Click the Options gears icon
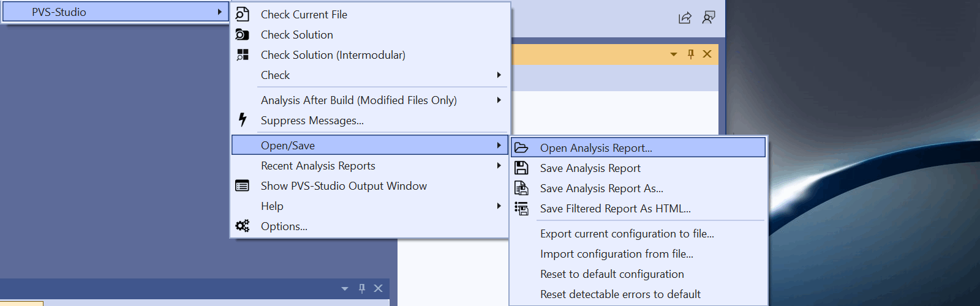Viewport: 980px width, 306px height. point(243,226)
